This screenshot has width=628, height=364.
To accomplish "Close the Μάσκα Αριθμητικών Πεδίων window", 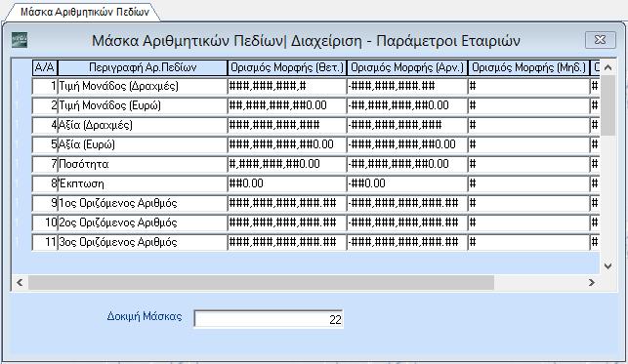I will coord(600,40).
